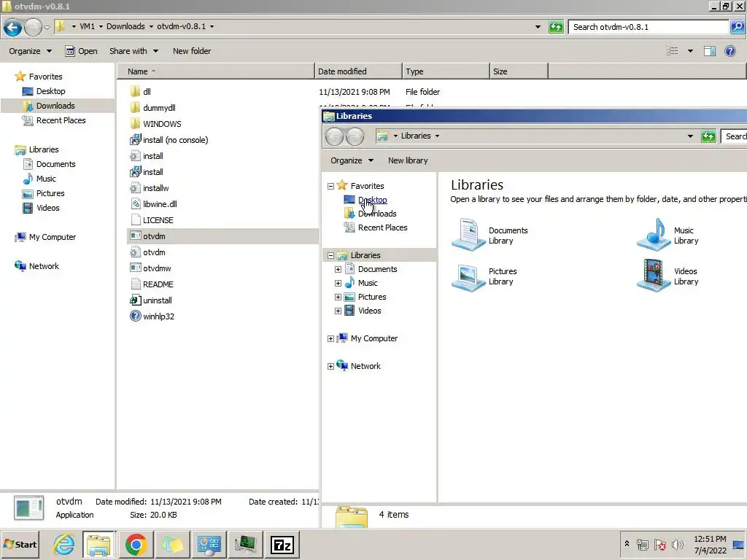The image size is (747, 560).
Task: Click refresh icon in Libraries window
Action: pyautogui.click(x=708, y=136)
